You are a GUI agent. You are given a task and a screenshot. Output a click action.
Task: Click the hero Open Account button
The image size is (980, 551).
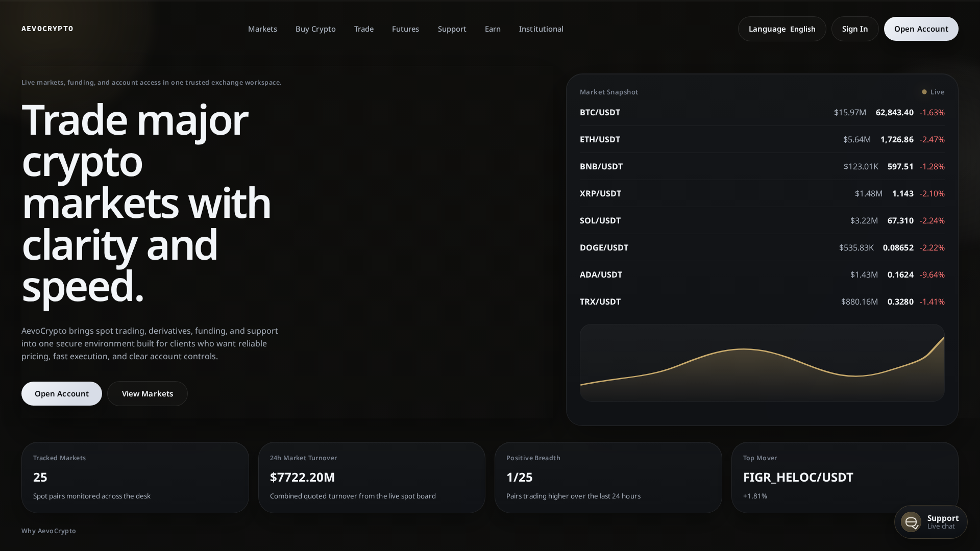click(62, 393)
